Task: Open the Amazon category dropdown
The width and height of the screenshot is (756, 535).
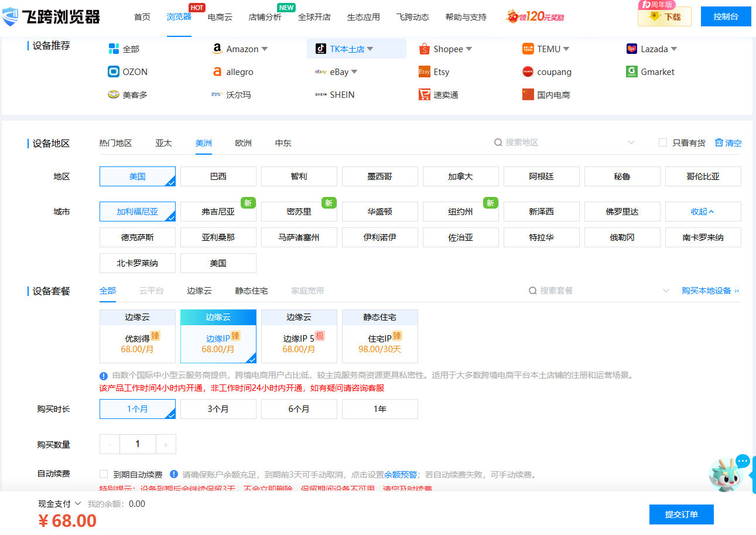Action: click(264, 49)
